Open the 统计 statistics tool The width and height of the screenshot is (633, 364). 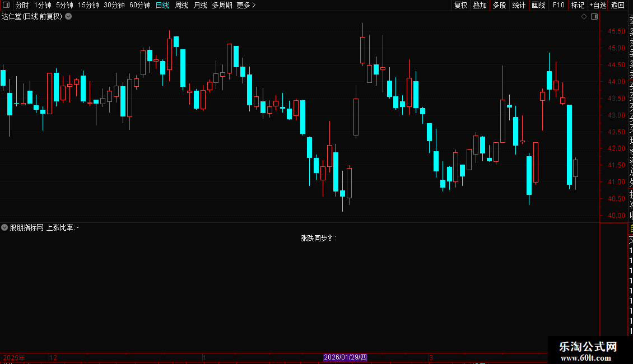[519, 5]
